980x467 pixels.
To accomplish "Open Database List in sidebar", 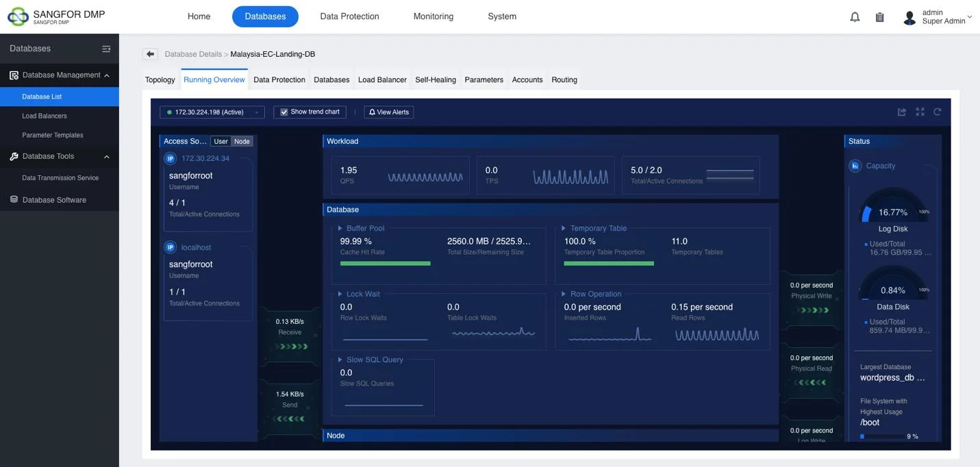I will (x=60, y=97).
